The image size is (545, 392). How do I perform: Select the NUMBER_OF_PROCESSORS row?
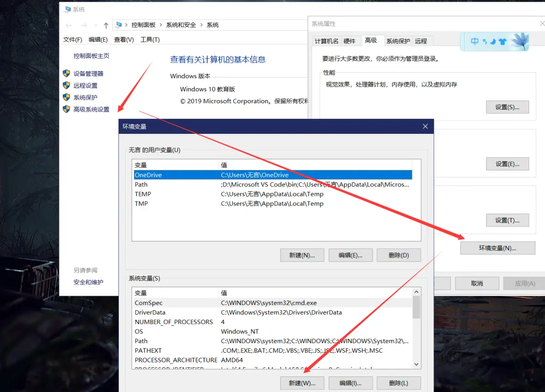pyautogui.click(x=273, y=322)
